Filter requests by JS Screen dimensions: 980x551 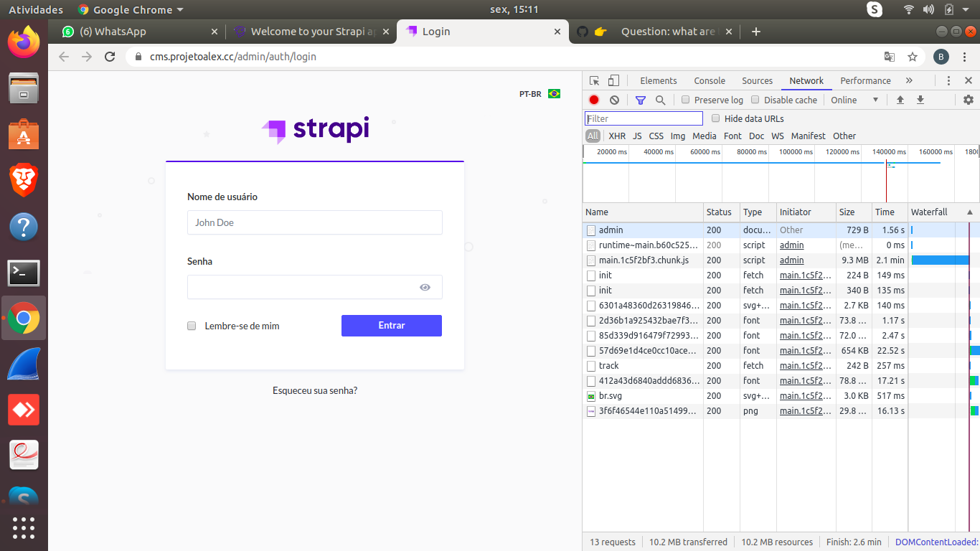[x=637, y=136]
